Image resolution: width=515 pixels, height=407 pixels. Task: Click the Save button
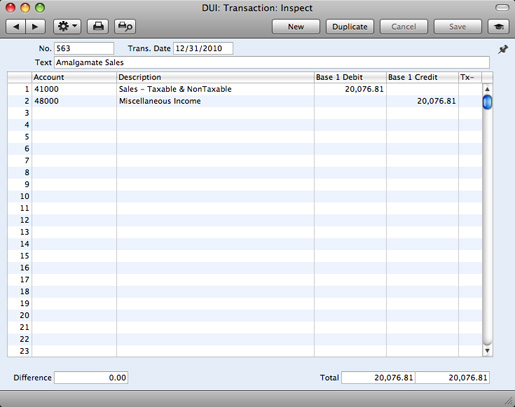click(458, 27)
